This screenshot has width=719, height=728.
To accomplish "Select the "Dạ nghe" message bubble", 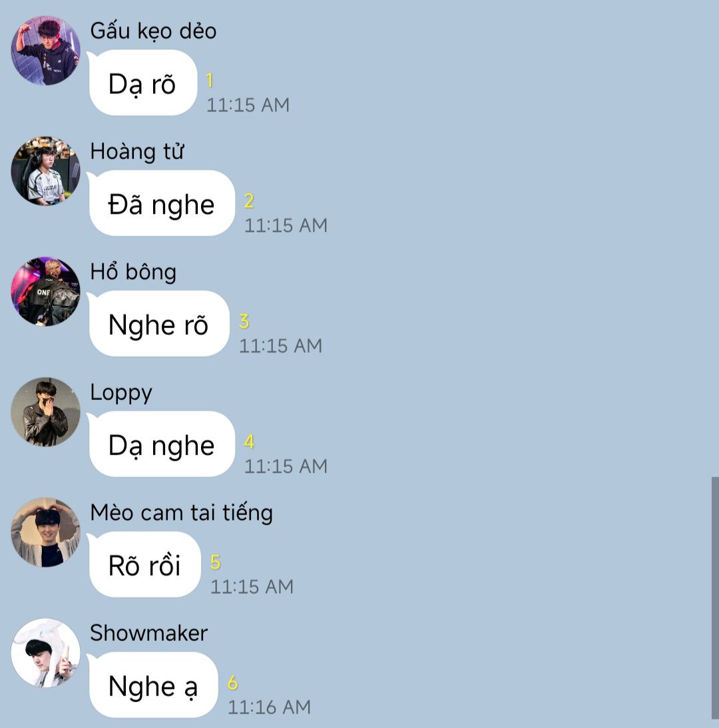I will point(161,445).
